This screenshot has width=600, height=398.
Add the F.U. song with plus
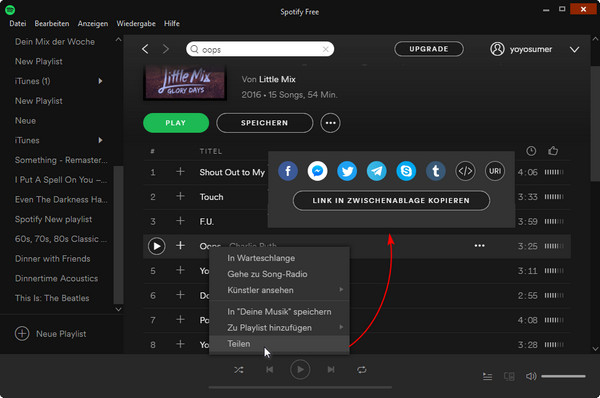pyautogui.click(x=180, y=221)
